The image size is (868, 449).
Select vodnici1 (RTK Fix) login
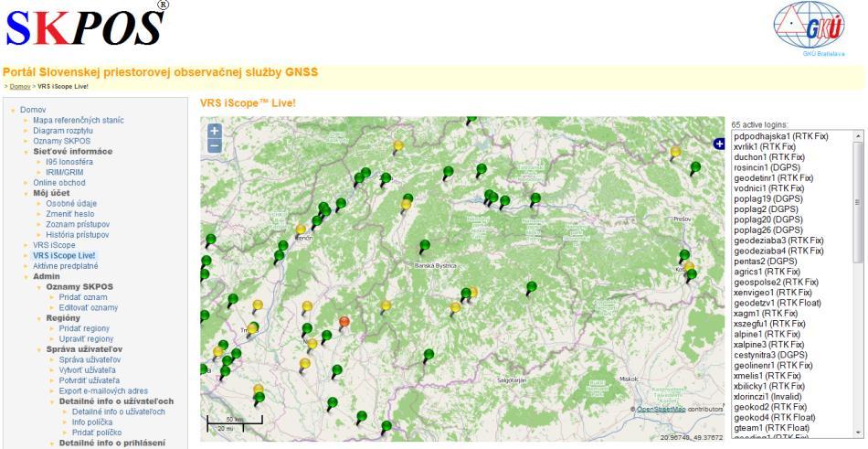[x=769, y=188]
